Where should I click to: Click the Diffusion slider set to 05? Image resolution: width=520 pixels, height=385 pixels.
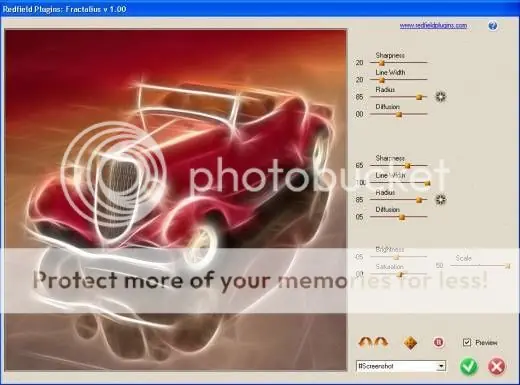pyautogui.click(x=399, y=217)
